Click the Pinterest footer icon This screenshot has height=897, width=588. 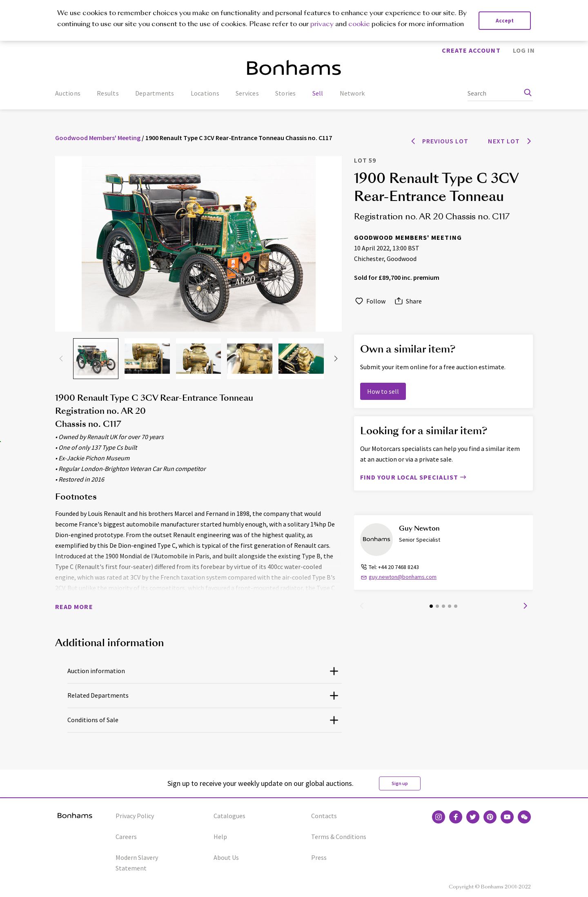click(490, 817)
